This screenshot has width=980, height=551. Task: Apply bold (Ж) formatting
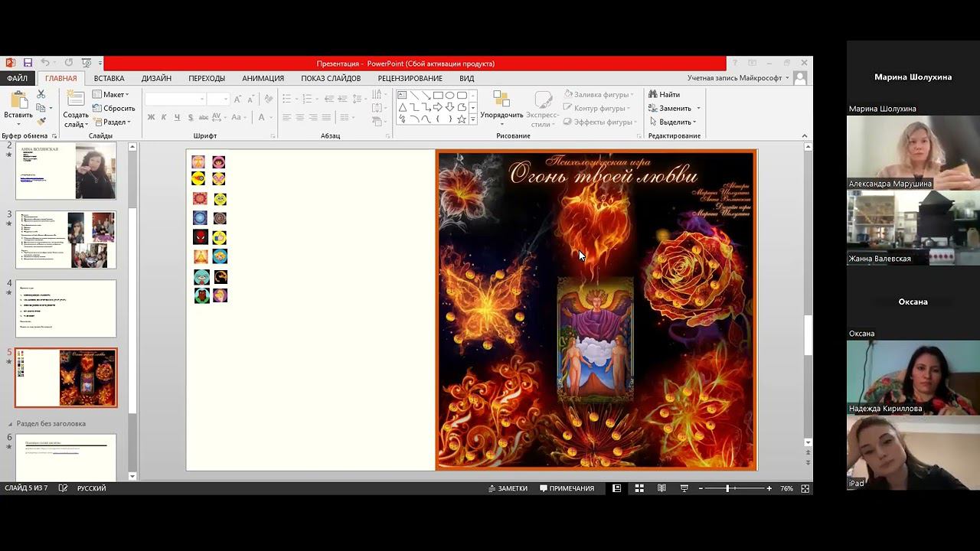click(x=151, y=117)
